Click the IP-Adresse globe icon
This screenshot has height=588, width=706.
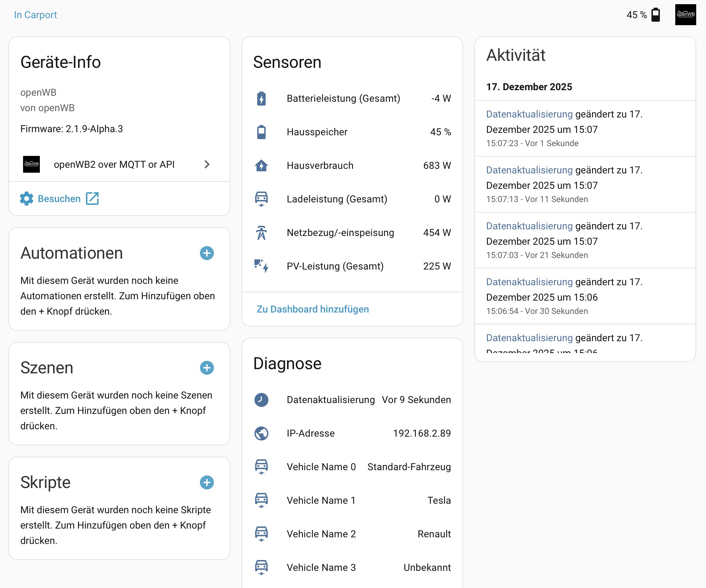(x=261, y=433)
